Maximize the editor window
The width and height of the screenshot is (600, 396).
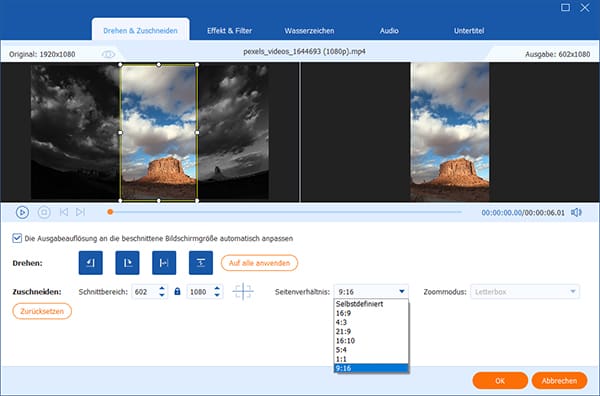click(x=565, y=7)
